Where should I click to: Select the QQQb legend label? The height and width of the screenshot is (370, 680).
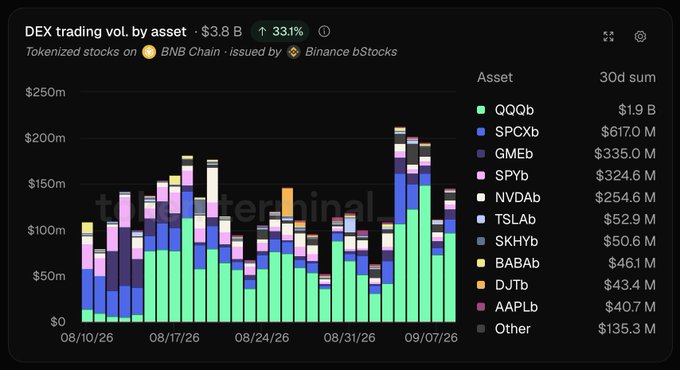tap(514, 110)
